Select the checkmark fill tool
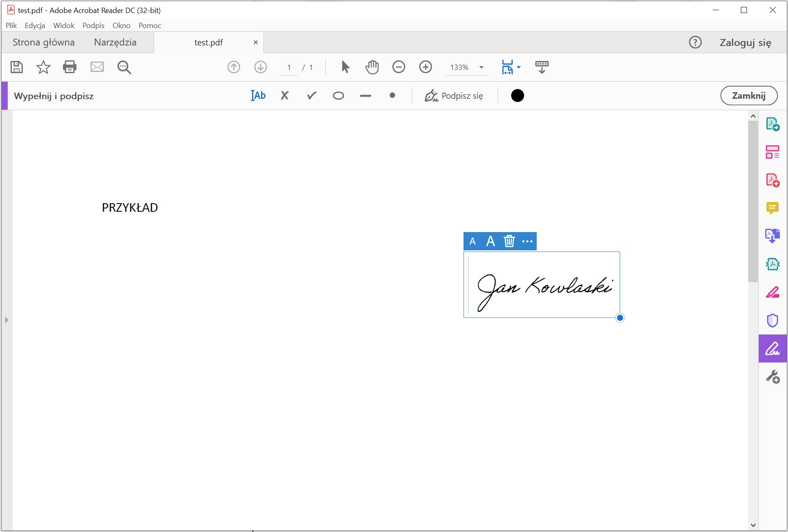 click(311, 96)
